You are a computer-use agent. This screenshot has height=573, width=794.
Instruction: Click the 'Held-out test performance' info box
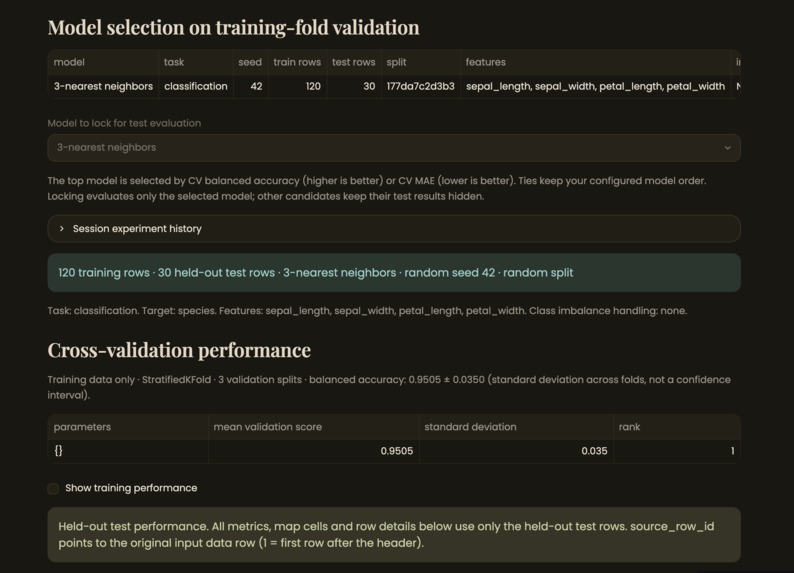pos(394,535)
